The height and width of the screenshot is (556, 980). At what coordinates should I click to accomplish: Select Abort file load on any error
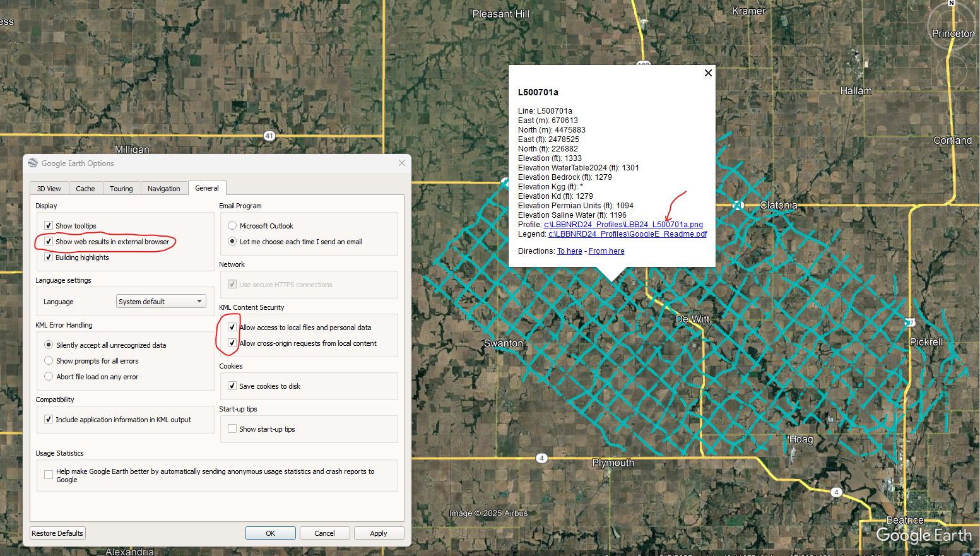(49, 376)
